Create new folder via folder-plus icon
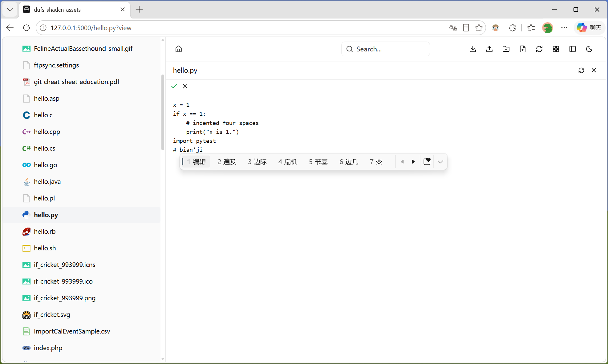608x364 pixels. pos(506,49)
